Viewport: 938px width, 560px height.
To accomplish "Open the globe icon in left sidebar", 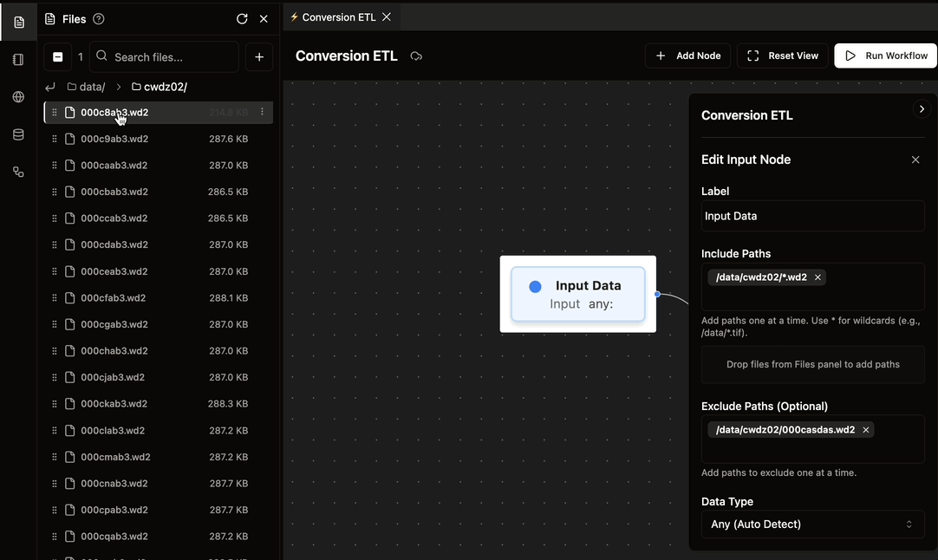I will tap(17, 97).
